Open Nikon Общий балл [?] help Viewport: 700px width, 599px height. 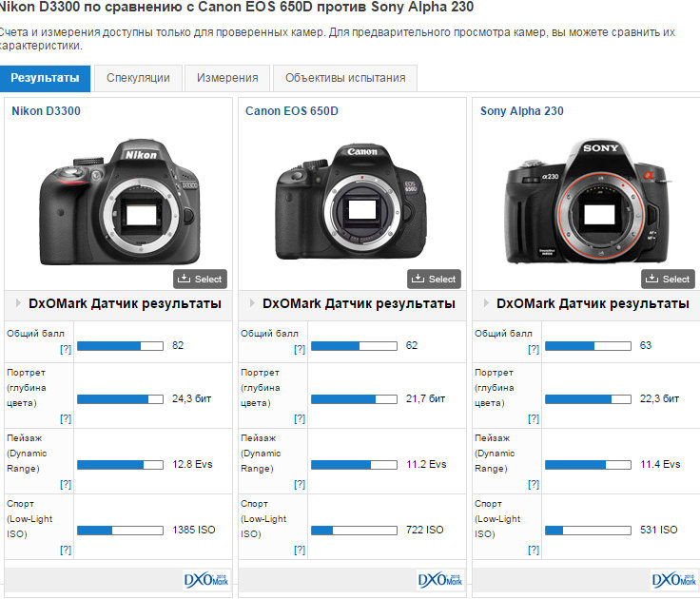[66, 350]
